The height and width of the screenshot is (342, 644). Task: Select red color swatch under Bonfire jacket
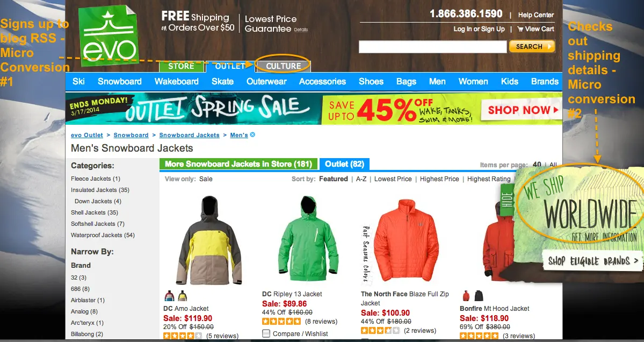tap(466, 296)
